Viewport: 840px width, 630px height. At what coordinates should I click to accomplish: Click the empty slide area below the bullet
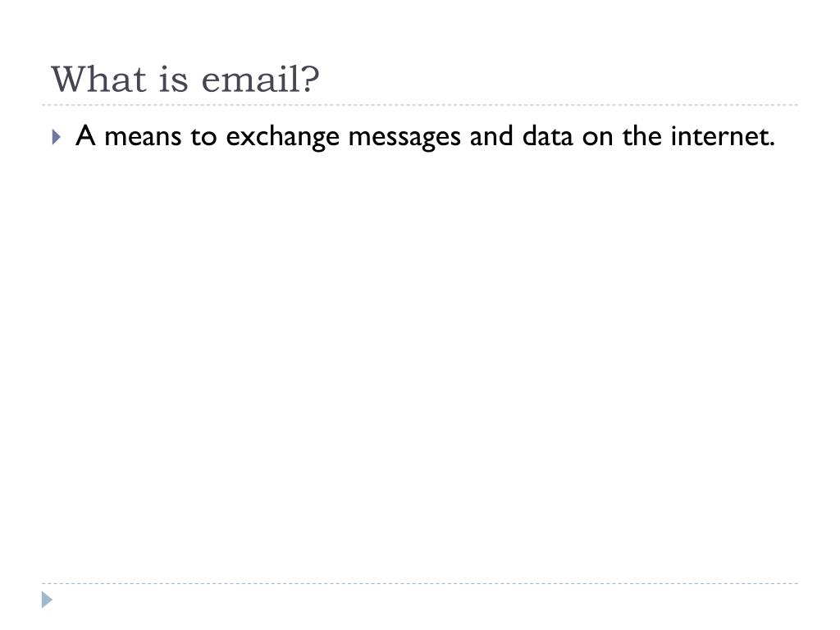click(420, 364)
